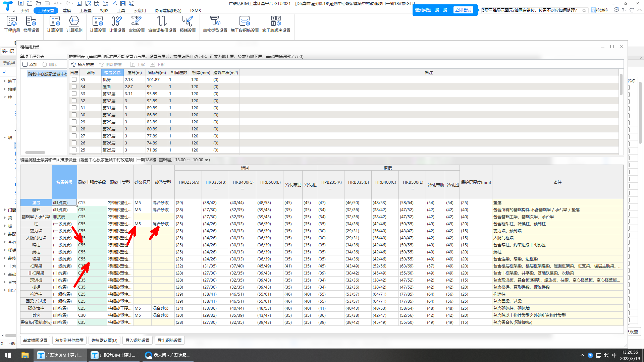
Task: Click the volume icon in system tray
Action: pyautogui.click(x=606, y=355)
